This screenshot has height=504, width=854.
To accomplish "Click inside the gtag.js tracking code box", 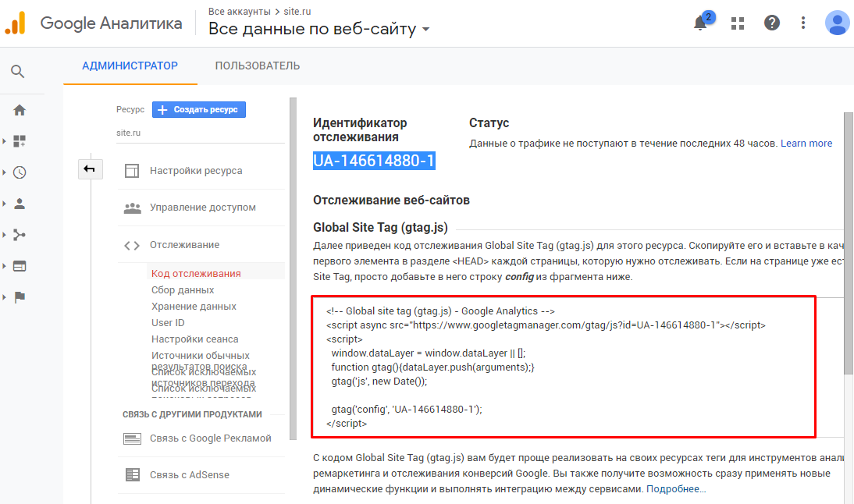I will tap(563, 367).
